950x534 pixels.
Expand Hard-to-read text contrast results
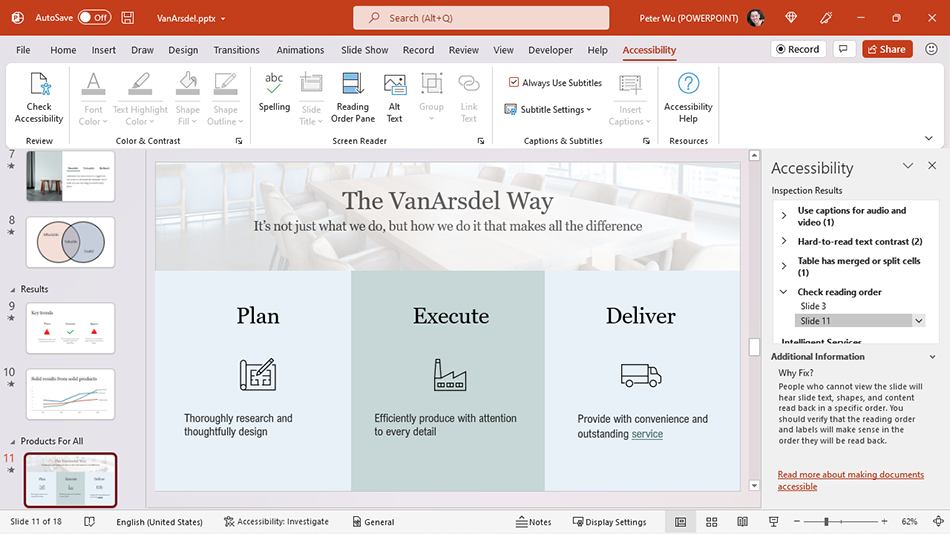pos(784,241)
